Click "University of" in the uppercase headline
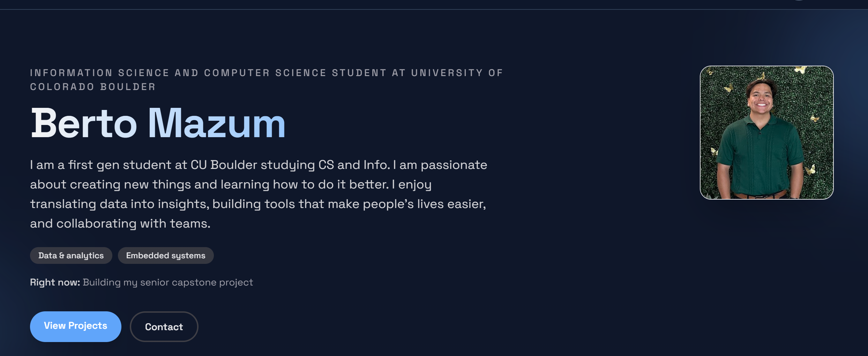The width and height of the screenshot is (868, 356). point(457,73)
